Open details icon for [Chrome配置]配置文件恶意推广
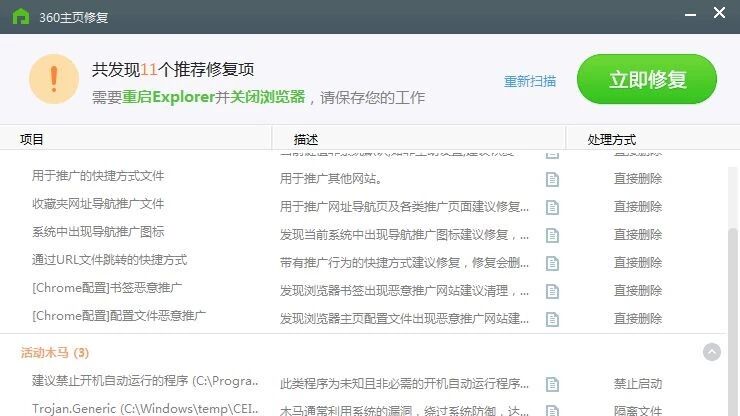 pos(552,319)
